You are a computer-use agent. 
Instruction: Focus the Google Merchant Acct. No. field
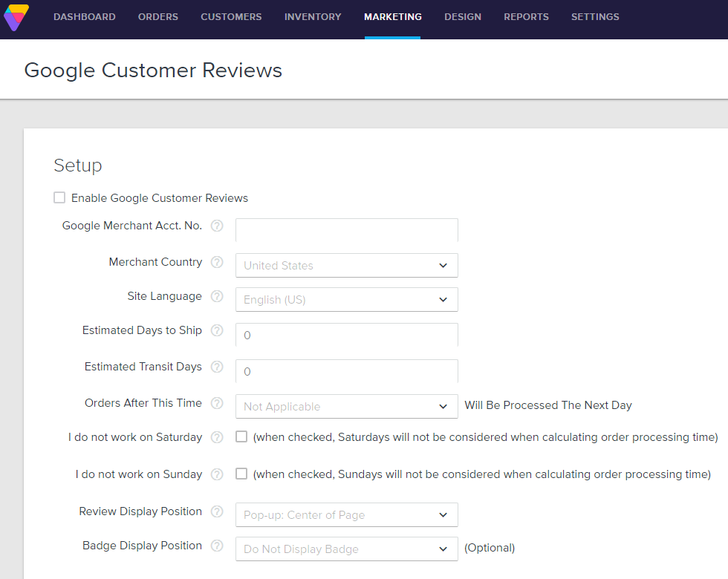(x=347, y=230)
